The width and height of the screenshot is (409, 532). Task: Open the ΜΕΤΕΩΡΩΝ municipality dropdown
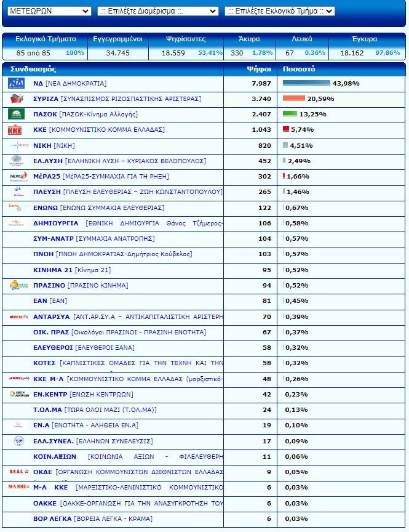[x=49, y=11]
